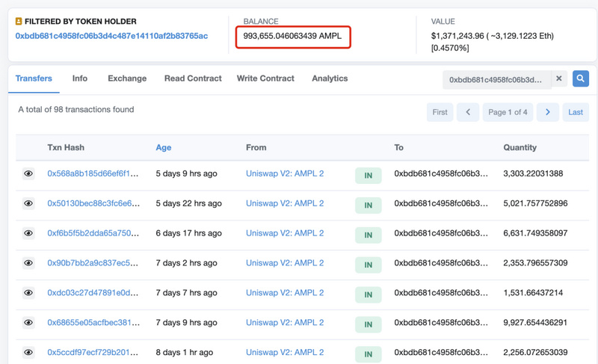Open Uniswap V2: AMPL 2 in 7 days 2 hrs row
598x364 pixels.
[285, 262]
